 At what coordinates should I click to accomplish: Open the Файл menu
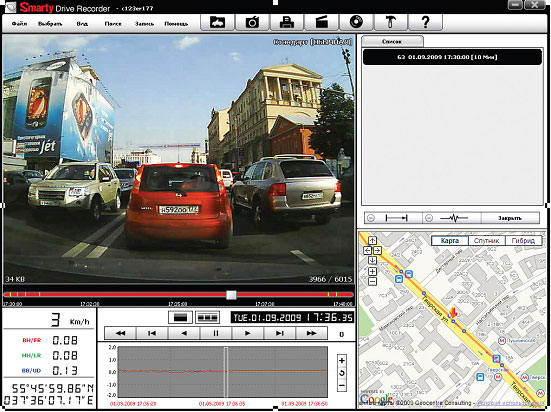pos(19,24)
